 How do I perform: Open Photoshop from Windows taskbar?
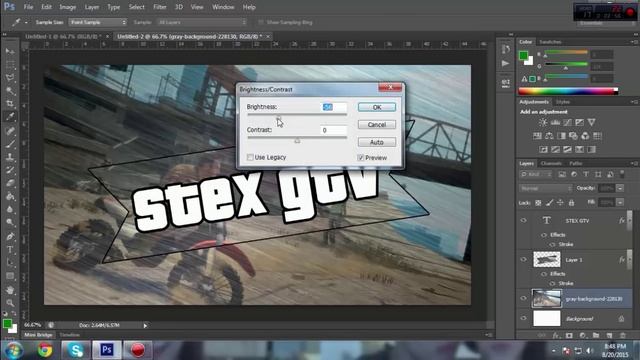(107, 350)
